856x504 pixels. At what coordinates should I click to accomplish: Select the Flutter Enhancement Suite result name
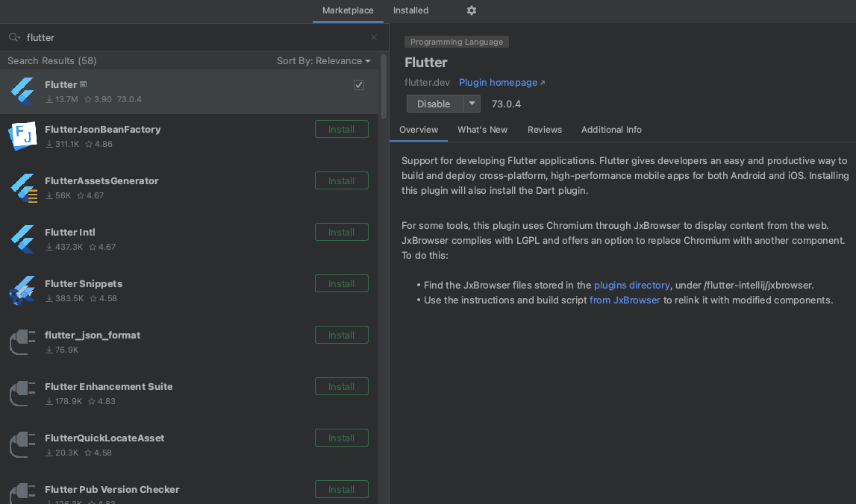(109, 386)
